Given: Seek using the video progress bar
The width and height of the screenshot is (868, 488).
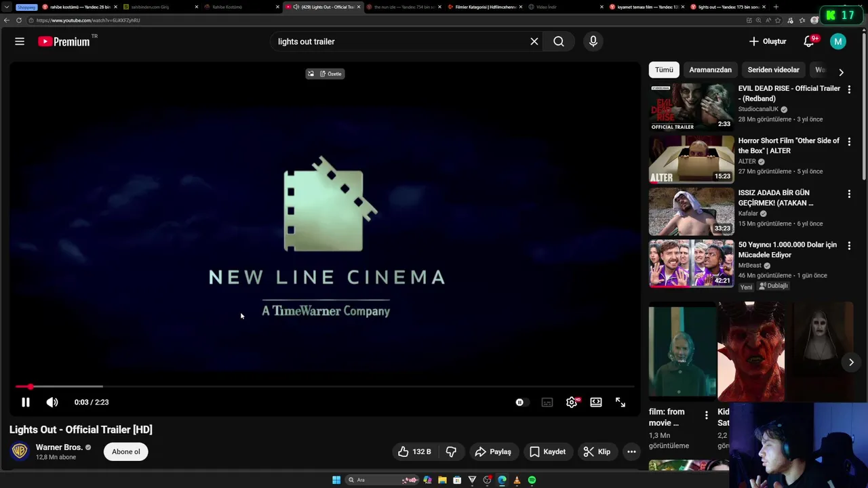Looking at the screenshot, I should point(325,386).
